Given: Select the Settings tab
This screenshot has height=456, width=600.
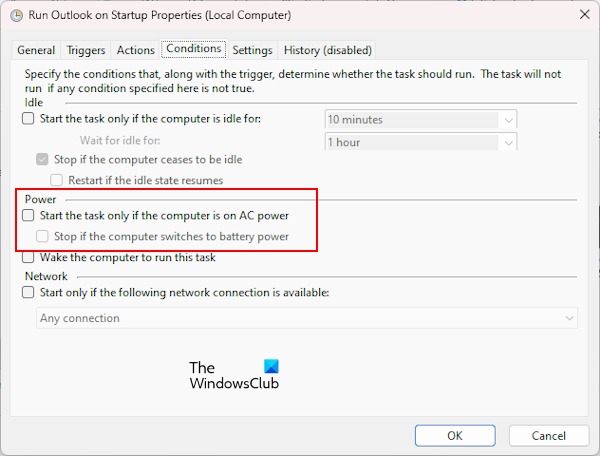Looking at the screenshot, I should coord(252,50).
